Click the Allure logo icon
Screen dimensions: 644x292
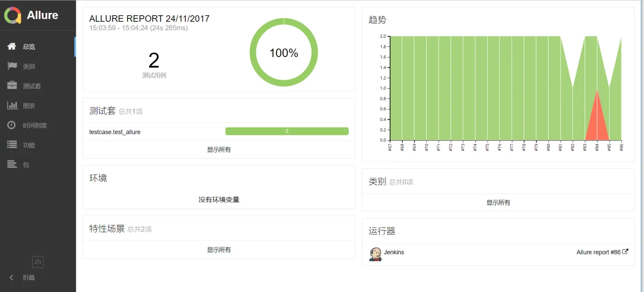pos(13,15)
